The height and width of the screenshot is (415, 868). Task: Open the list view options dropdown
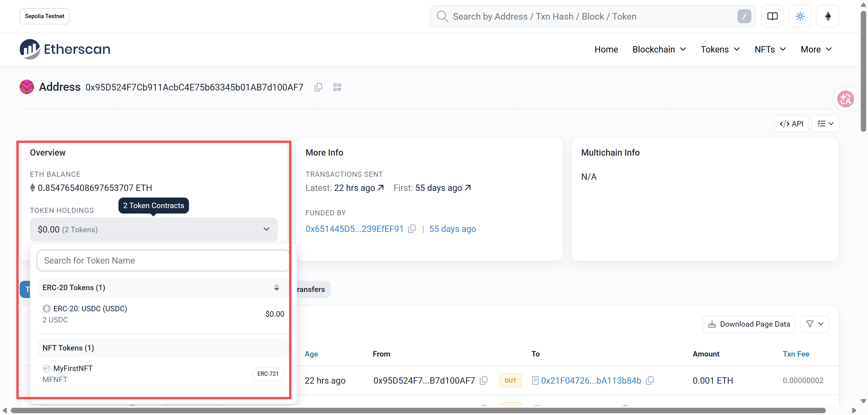coord(825,124)
